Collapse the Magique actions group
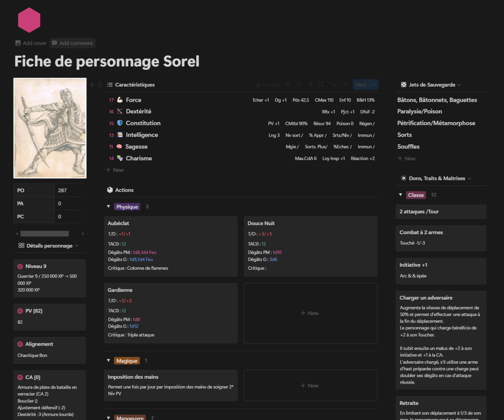 108,360
